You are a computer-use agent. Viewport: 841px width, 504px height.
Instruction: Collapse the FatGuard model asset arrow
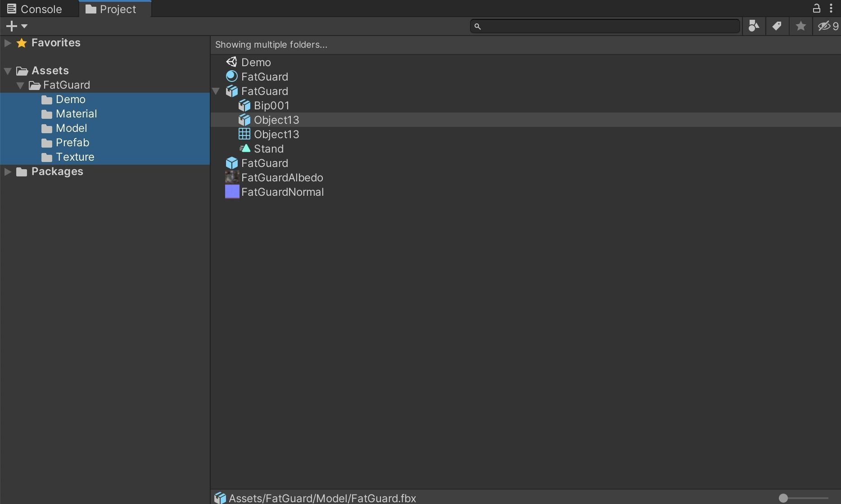click(216, 91)
